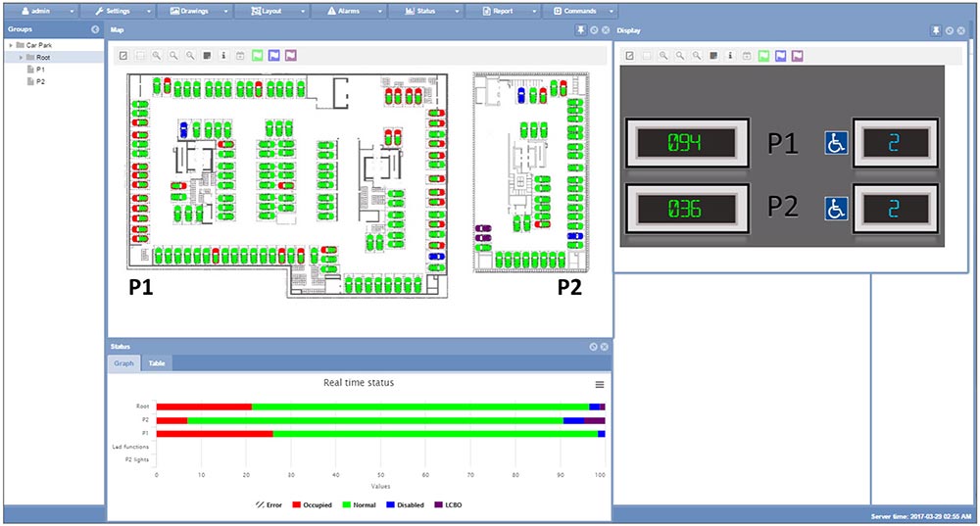The height and width of the screenshot is (526, 980).
Task: Toggle the Normal series in chart legend
Action: pos(361,505)
